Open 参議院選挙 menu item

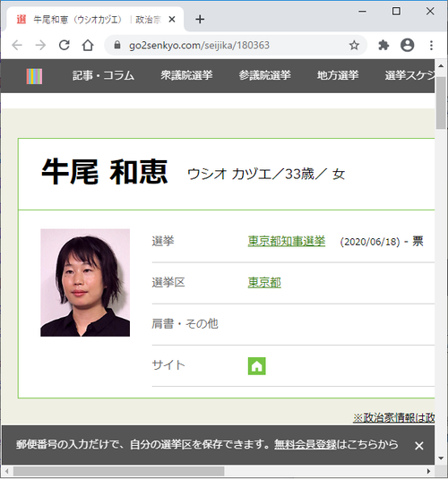(265, 75)
